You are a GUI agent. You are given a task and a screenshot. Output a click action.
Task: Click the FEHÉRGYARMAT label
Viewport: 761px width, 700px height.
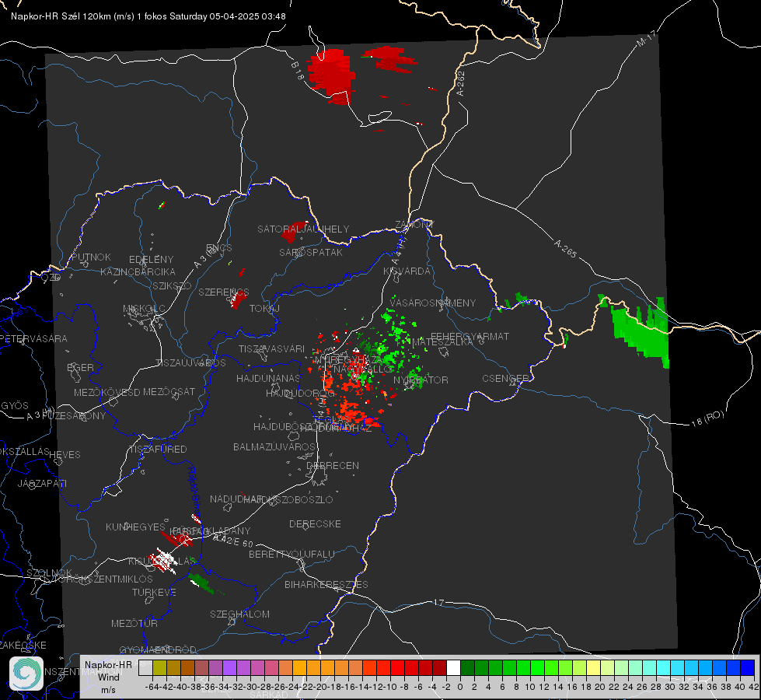470,336
